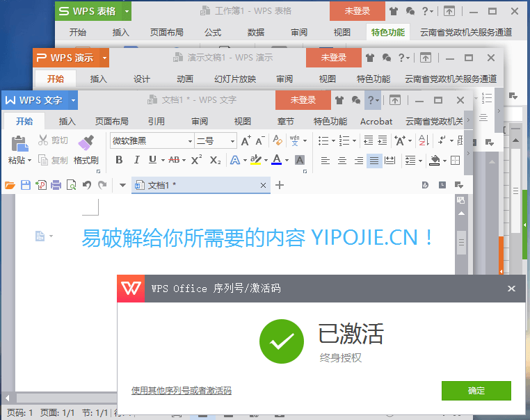The width and height of the screenshot is (530, 420).
Task: Click the sort A-Z icon
Action: click(x=424, y=140)
